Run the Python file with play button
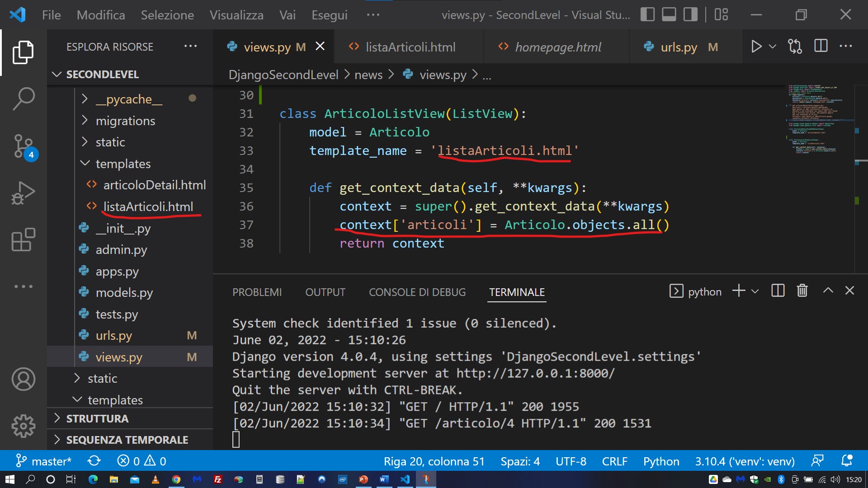The height and width of the screenshot is (488, 868). 756,47
